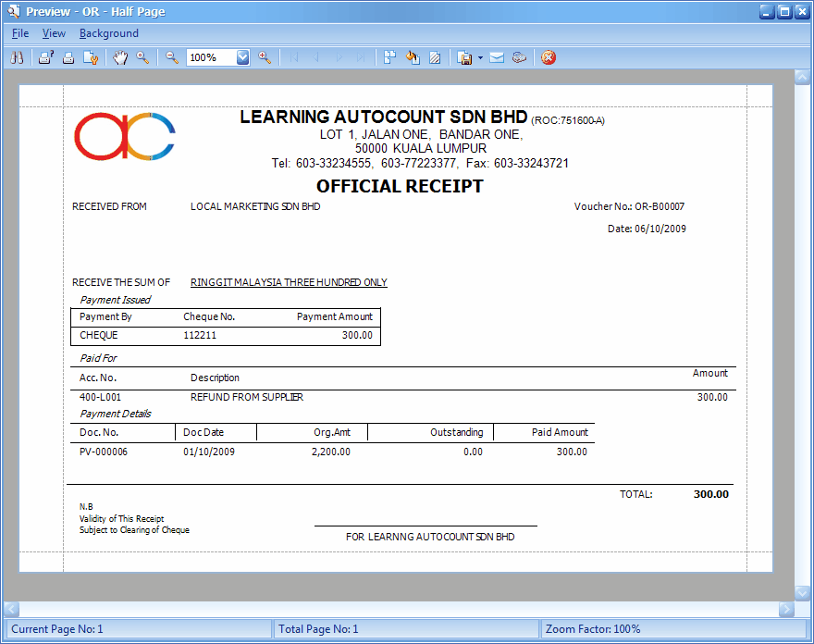Open the zoom percentage dropdown arrow

pos(243,57)
